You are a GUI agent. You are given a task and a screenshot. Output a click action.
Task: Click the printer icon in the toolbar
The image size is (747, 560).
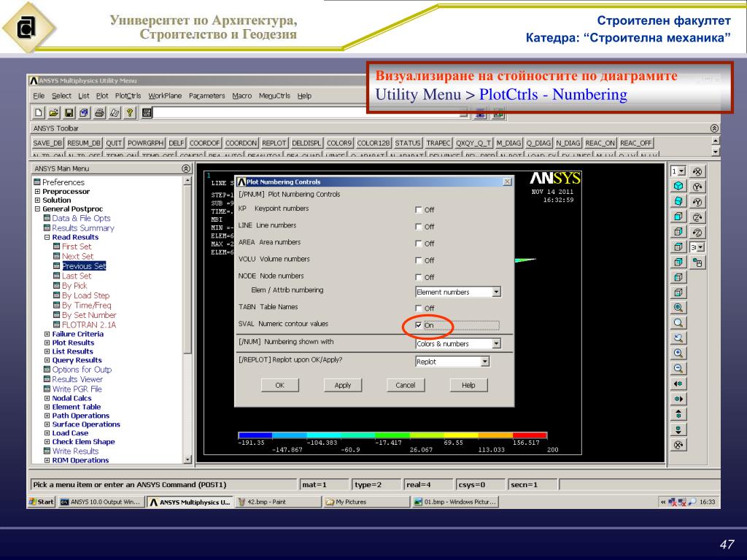99,112
